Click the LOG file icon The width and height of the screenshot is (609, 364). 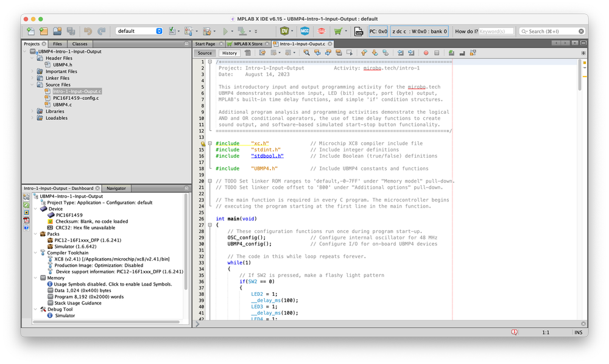click(359, 32)
